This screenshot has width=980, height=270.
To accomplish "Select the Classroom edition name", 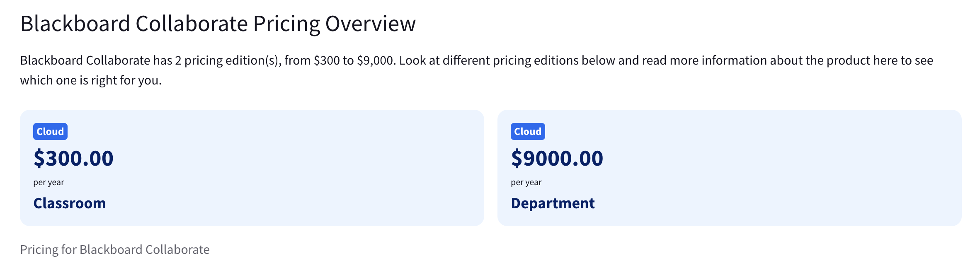I will pos(70,203).
